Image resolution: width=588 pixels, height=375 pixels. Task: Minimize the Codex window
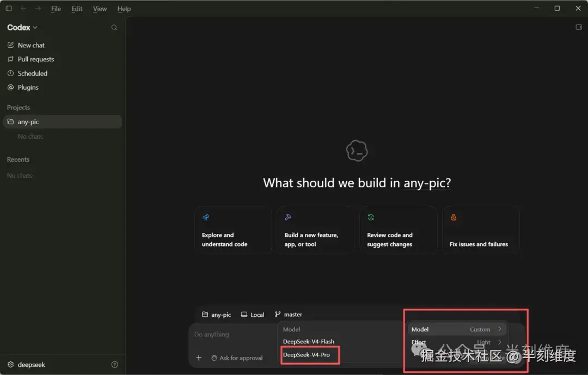point(537,8)
